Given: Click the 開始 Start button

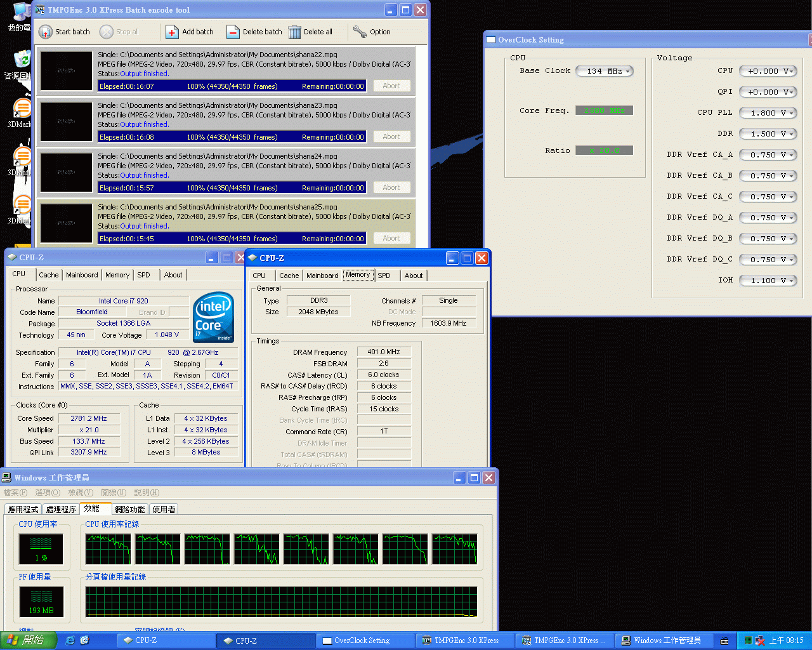Looking at the screenshot, I should coord(29,640).
